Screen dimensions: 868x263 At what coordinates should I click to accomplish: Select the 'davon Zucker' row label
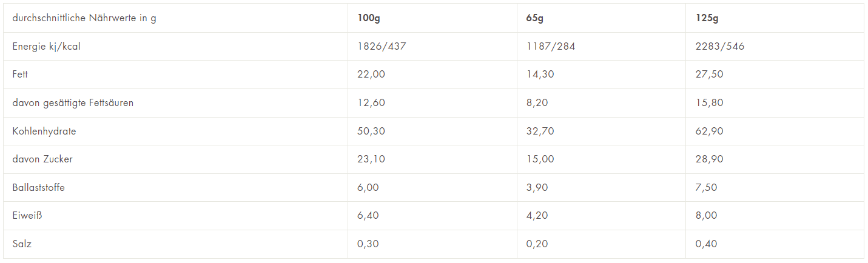pyautogui.click(x=42, y=159)
